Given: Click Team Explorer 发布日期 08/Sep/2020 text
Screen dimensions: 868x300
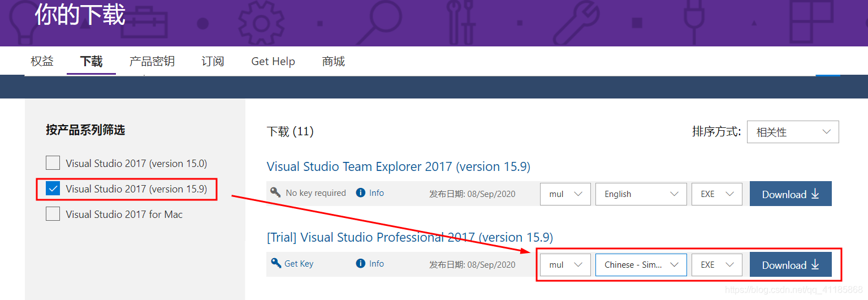Looking at the screenshot, I should (472, 194).
